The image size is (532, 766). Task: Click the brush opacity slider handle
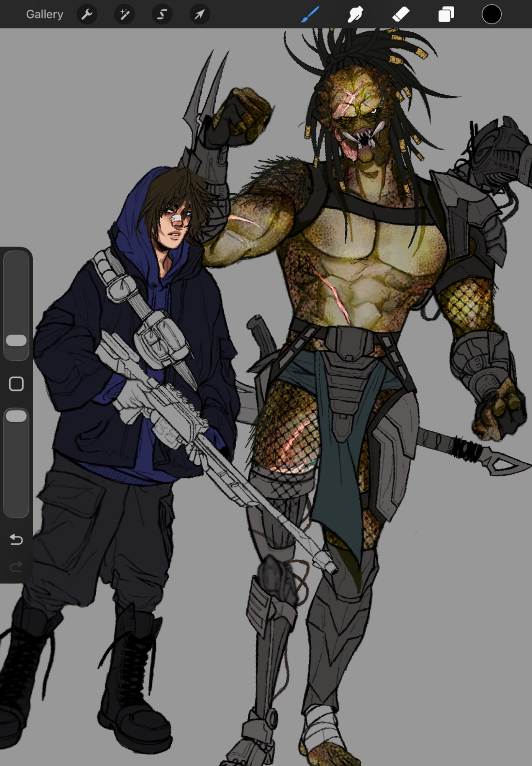pyautogui.click(x=16, y=416)
